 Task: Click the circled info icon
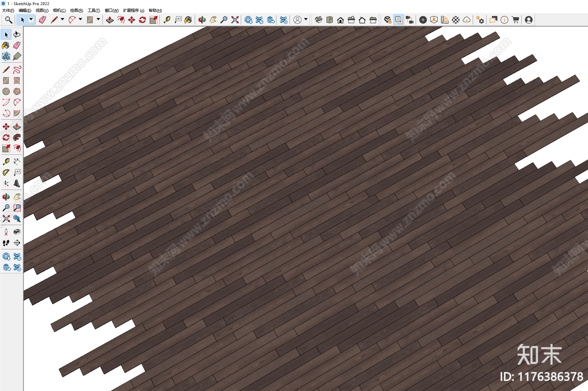[505, 20]
